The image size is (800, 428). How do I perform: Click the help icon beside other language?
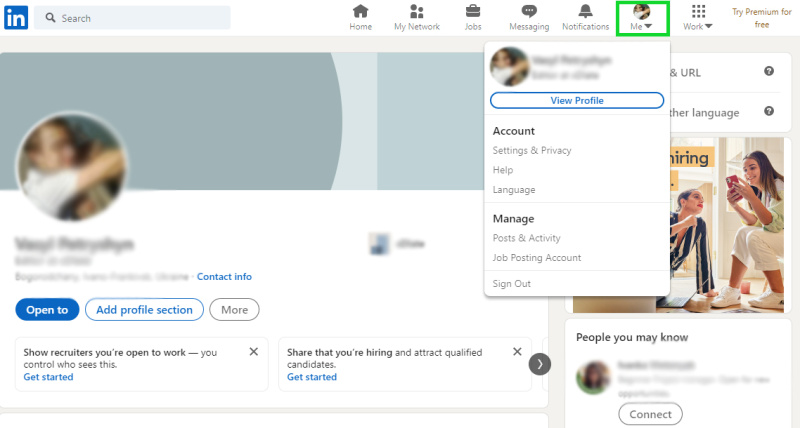[x=769, y=111]
